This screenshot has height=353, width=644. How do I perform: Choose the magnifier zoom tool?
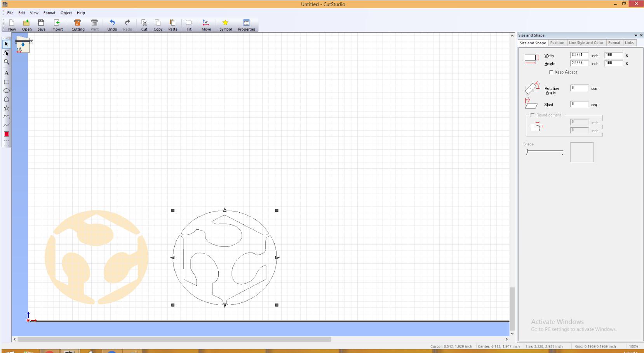pos(7,62)
